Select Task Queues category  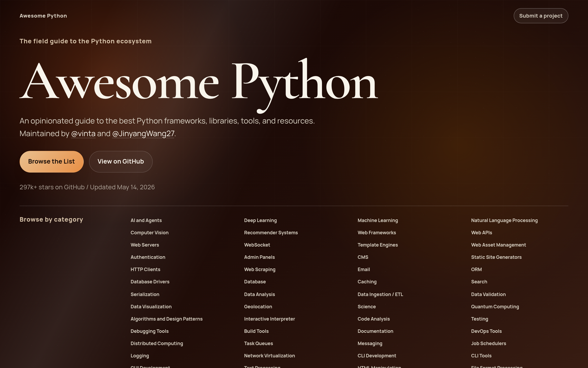tap(258, 344)
